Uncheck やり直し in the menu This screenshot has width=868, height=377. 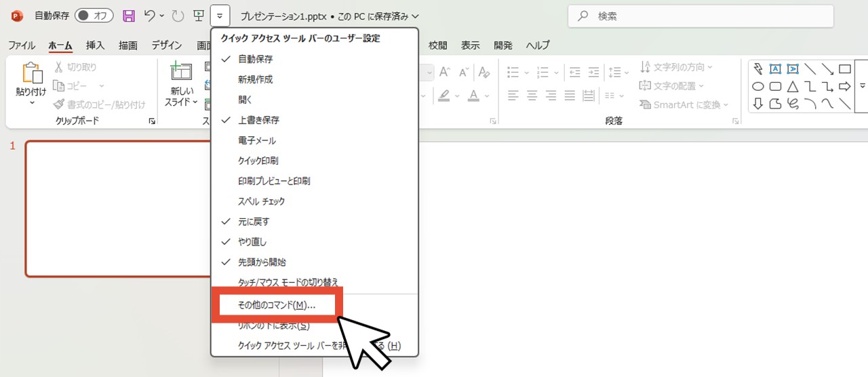[315, 241]
